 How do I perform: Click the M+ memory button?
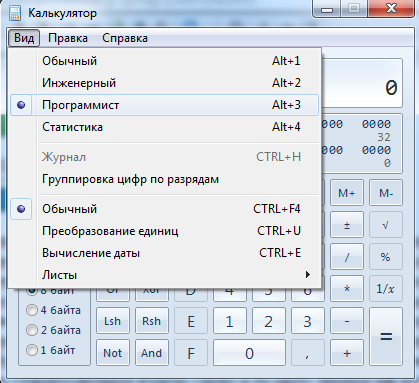coord(347,193)
